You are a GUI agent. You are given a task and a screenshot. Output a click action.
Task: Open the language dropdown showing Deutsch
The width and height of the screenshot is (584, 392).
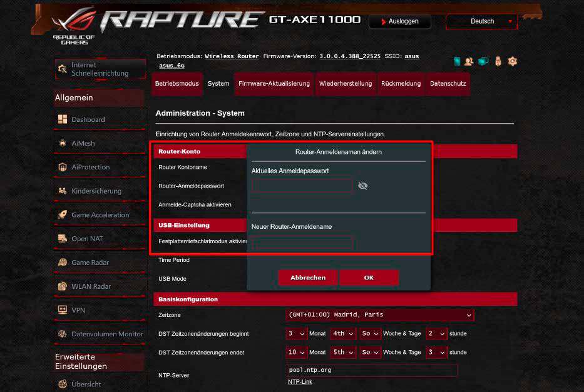click(481, 21)
